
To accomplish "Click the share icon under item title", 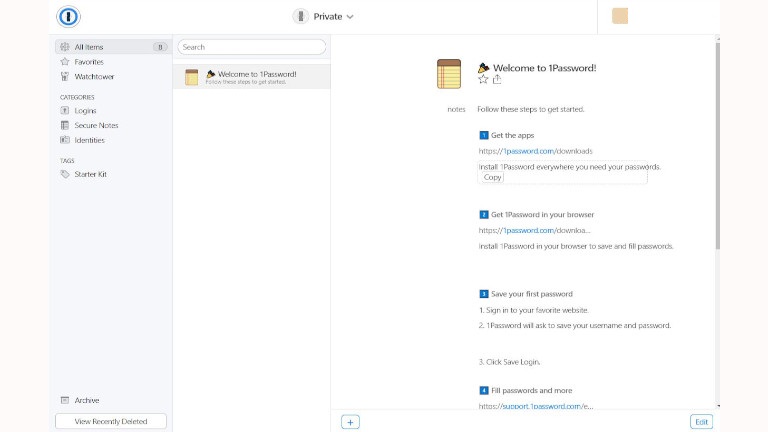I will pyautogui.click(x=497, y=79).
